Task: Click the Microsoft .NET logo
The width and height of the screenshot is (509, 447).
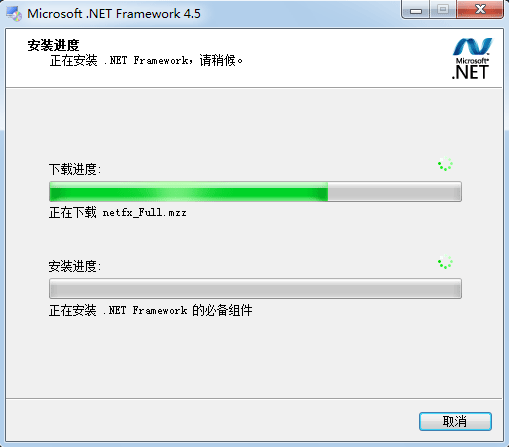Action: [x=472, y=59]
